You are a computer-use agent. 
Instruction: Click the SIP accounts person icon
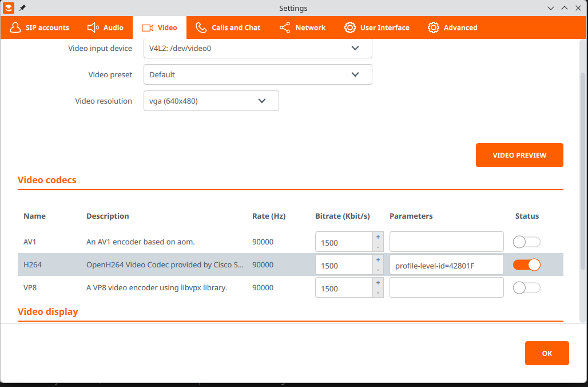point(15,27)
